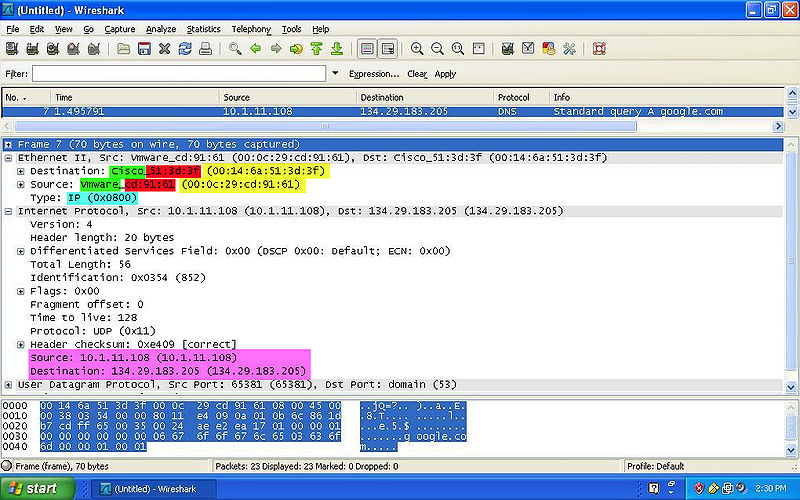Zoom in on packet text
This screenshot has width=800, height=500.
417,49
